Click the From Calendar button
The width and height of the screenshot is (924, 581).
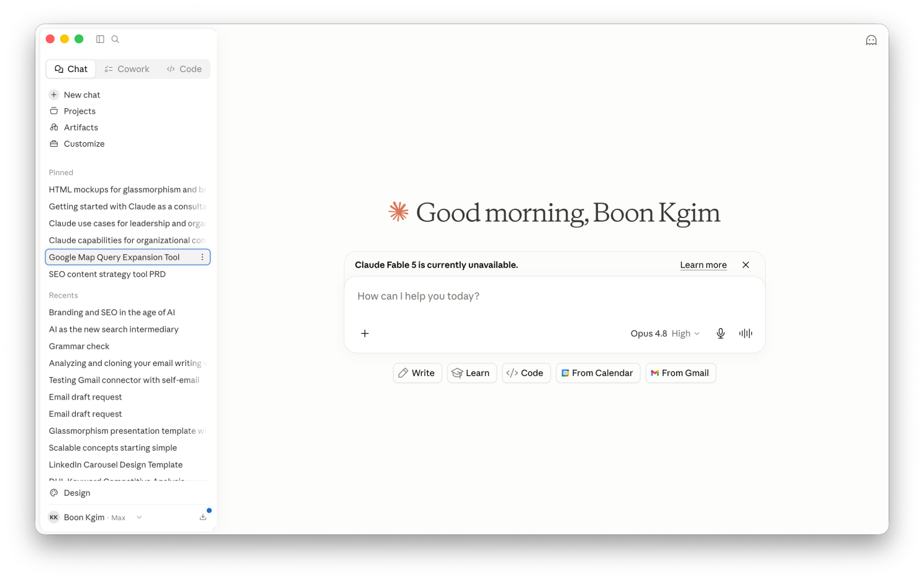(598, 373)
